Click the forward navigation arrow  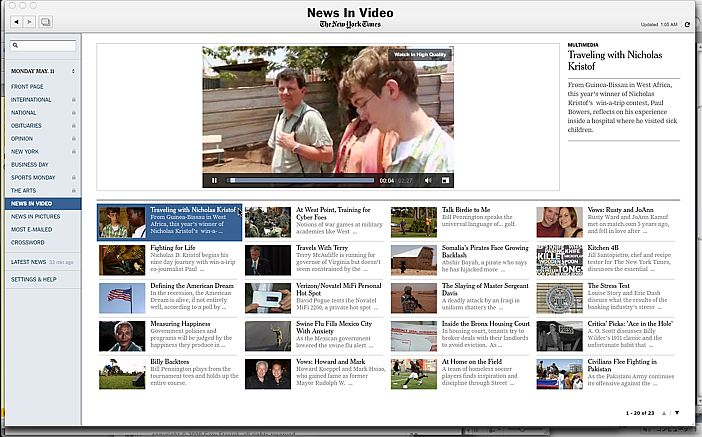pyautogui.click(x=28, y=21)
